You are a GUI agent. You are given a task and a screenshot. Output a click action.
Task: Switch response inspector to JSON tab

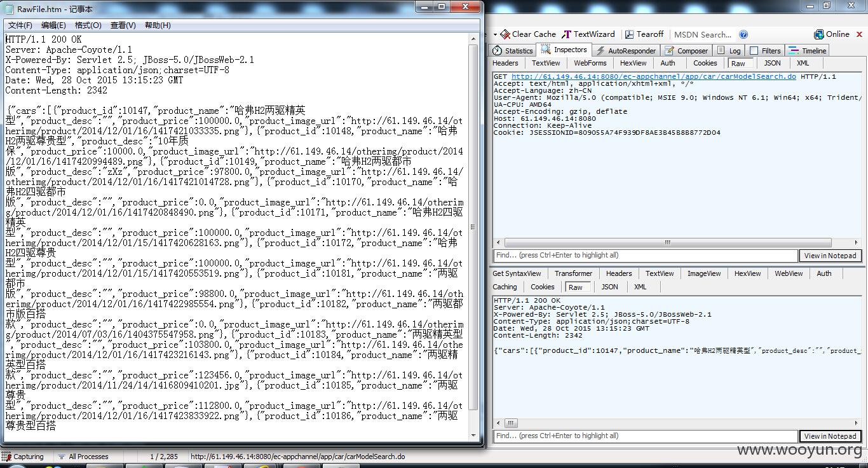tap(609, 287)
